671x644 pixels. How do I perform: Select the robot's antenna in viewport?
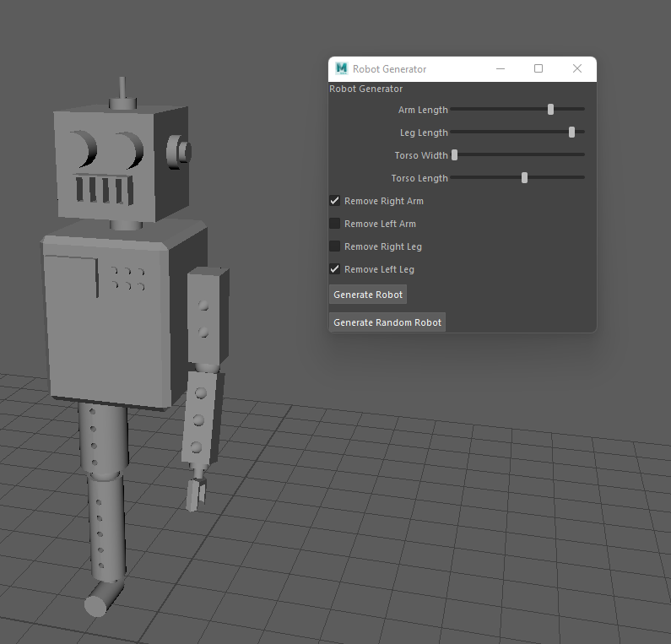pos(122,94)
